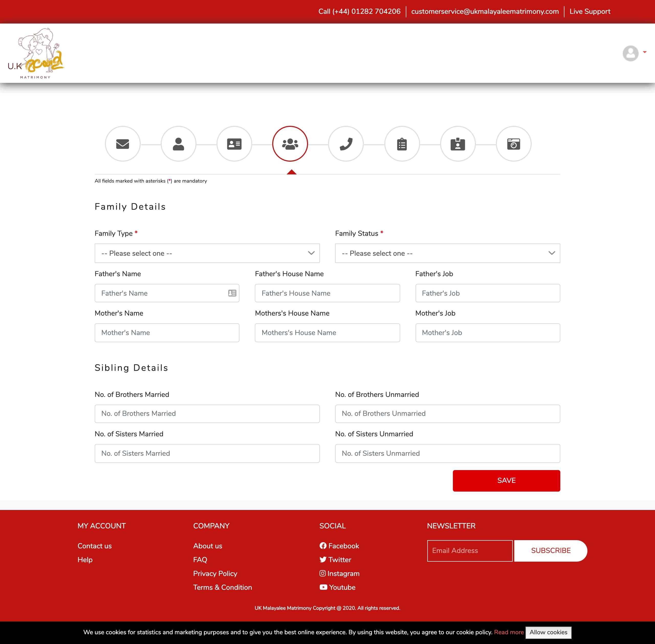Click the Live Support menu item
Viewport: 655px width, 644px height.
[590, 11]
